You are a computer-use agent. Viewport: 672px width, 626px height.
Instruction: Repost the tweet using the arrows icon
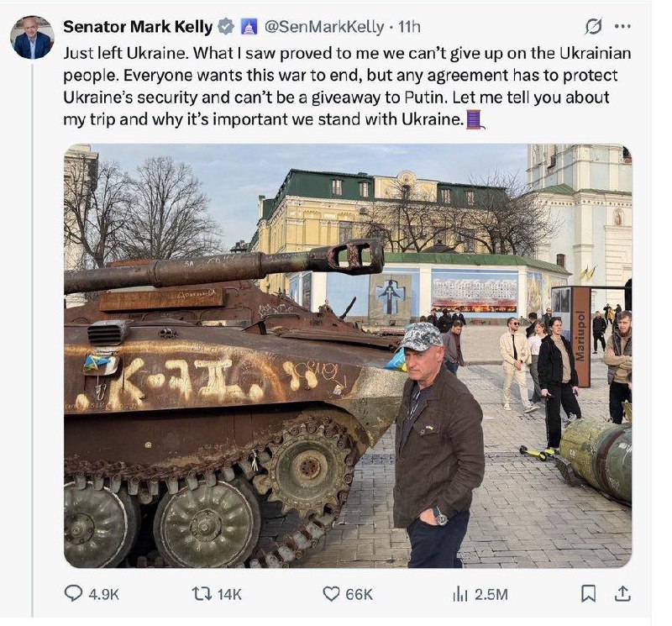coord(202,593)
